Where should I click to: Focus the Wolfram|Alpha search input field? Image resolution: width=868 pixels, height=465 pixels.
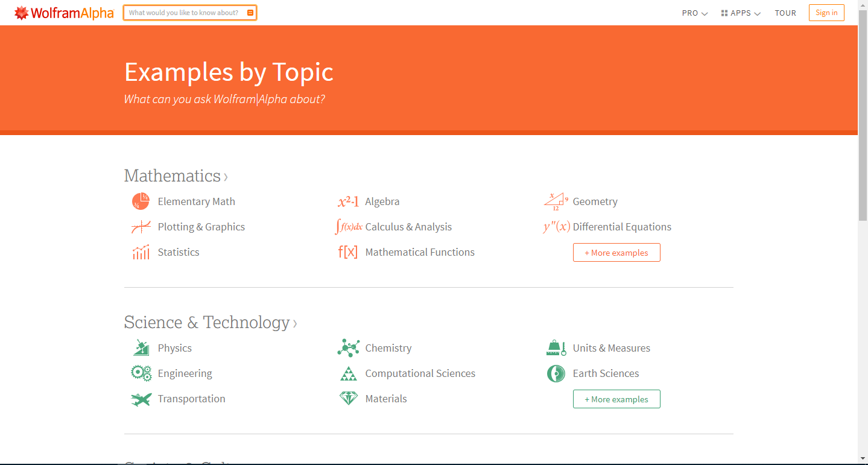click(184, 13)
